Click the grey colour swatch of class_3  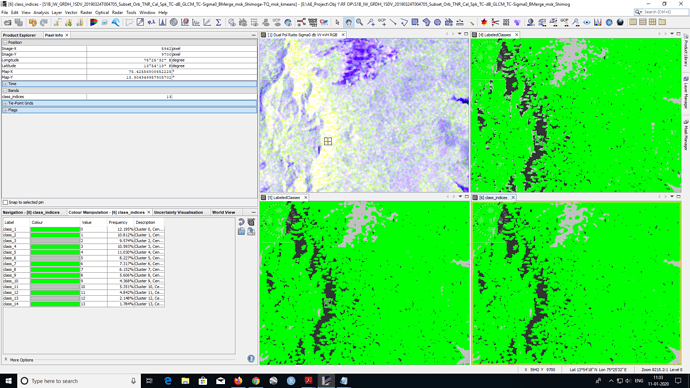point(55,241)
